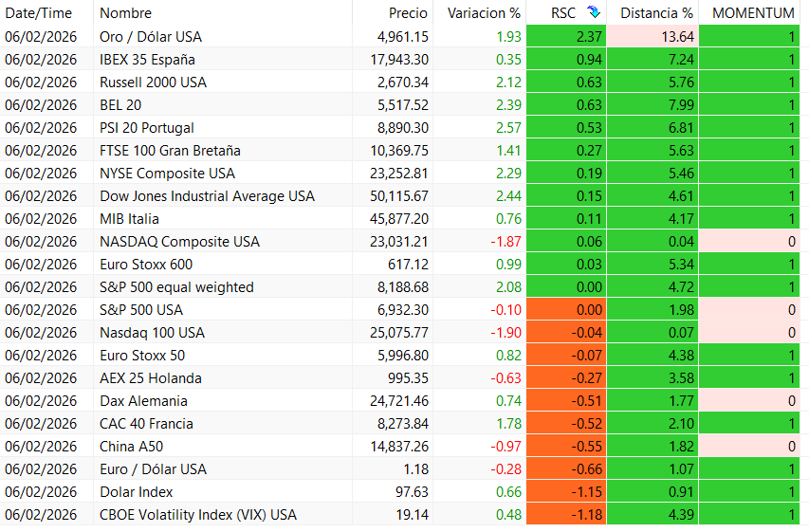Select the IBEX 35 España name cell

(147, 60)
